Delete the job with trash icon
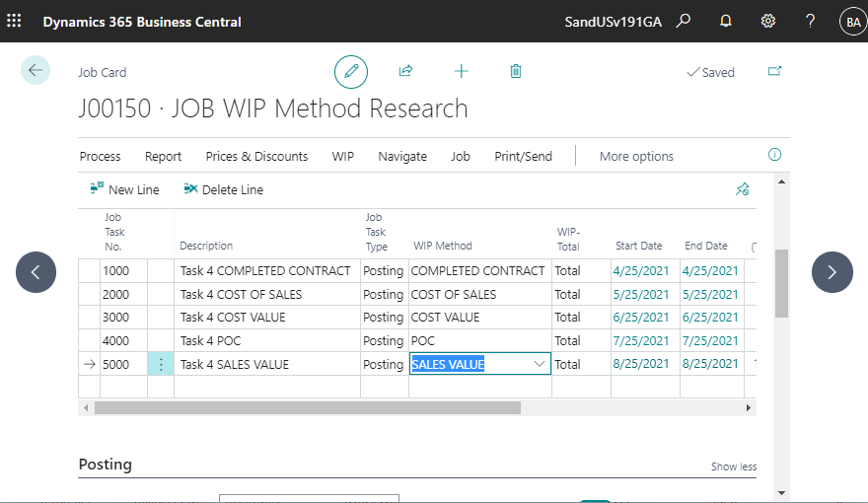Viewport: 868px width, 503px height. (515, 71)
